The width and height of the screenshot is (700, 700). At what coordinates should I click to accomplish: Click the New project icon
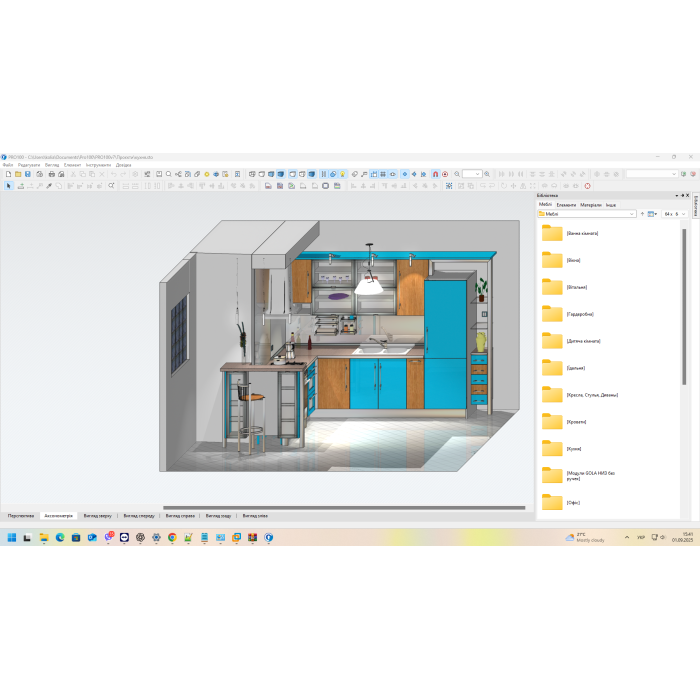pos(8,174)
